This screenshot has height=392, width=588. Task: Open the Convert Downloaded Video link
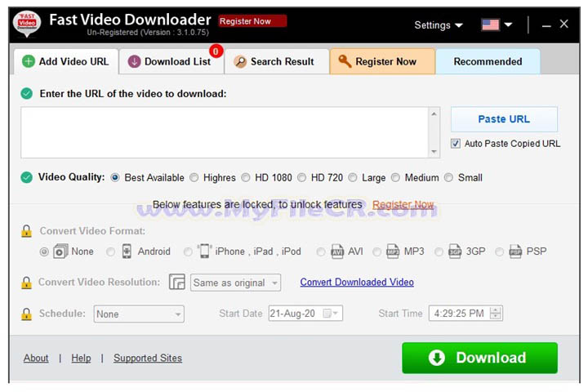(357, 282)
